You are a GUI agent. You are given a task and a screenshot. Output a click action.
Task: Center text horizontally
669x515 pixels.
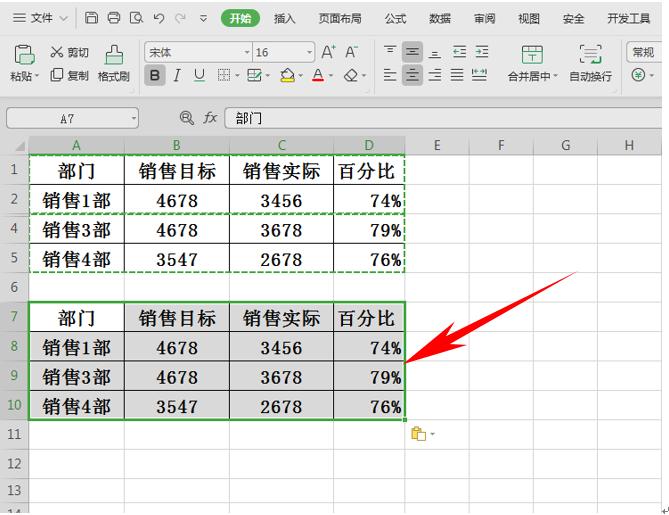tap(412, 76)
